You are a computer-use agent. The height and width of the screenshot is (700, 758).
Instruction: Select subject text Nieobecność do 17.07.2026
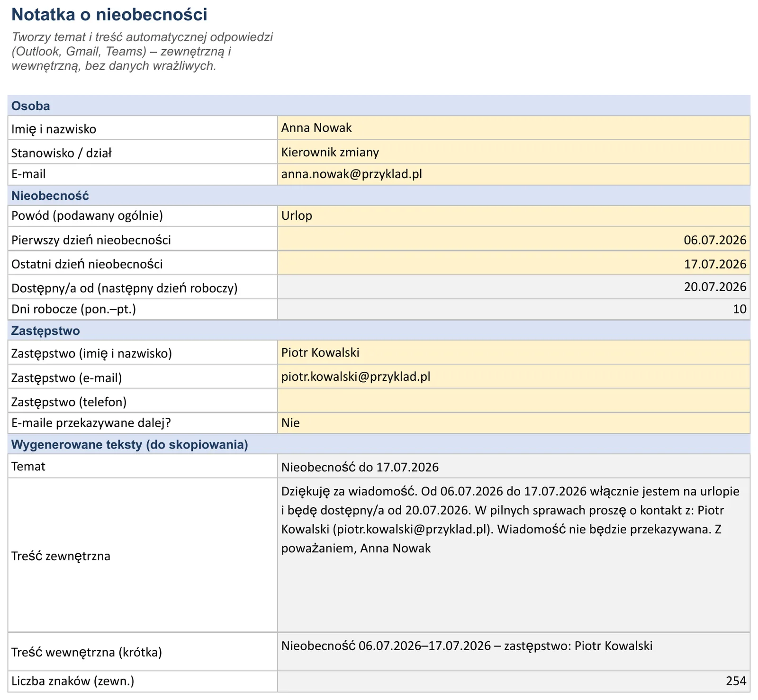(360, 467)
